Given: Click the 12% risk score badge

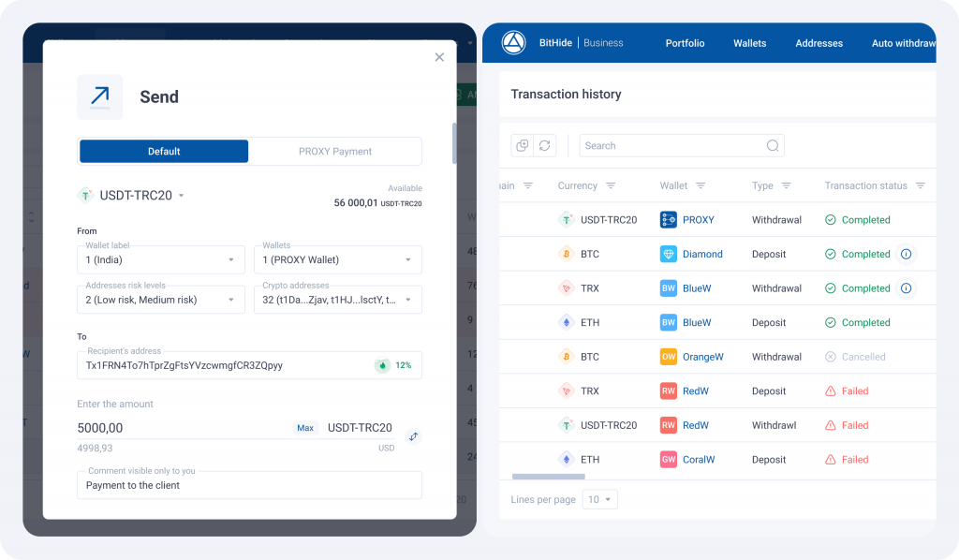Looking at the screenshot, I should (394, 365).
